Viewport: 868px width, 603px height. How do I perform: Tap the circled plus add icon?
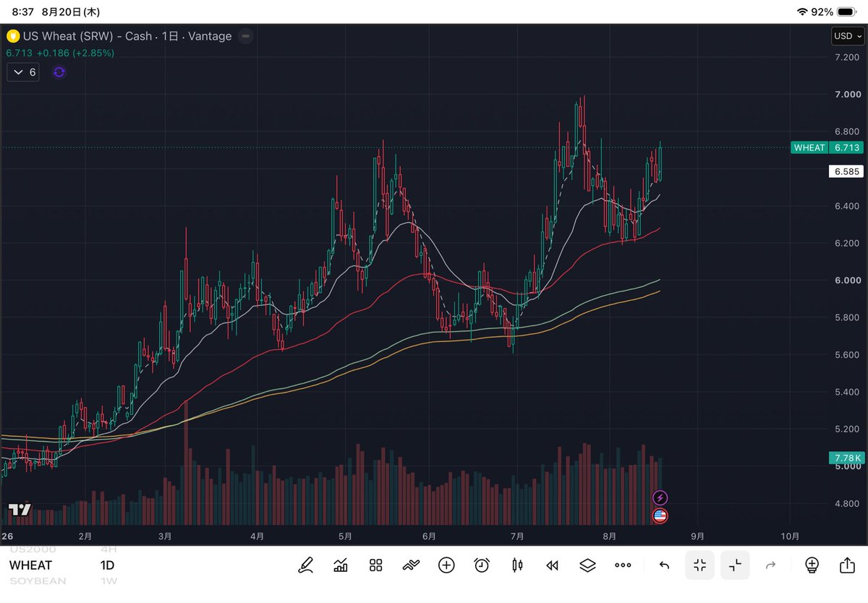pyautogui.click(x=446, y=565)
